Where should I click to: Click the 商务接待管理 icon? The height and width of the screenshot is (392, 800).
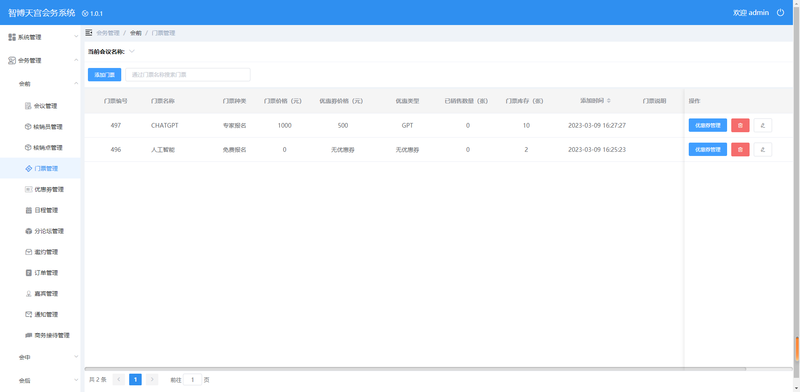point(28,335)
